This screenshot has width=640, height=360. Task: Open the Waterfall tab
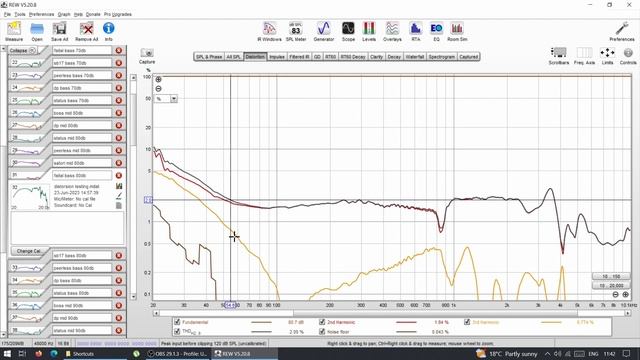[x=415, y=57]
